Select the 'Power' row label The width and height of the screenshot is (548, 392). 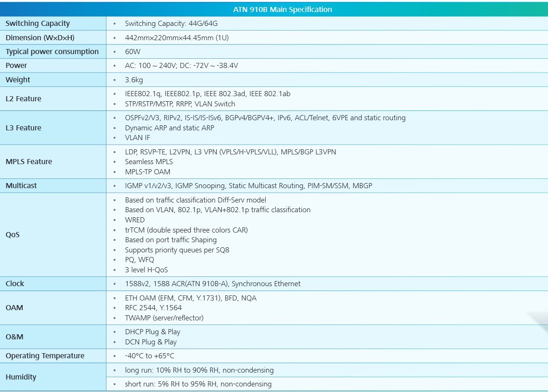[x=16, y=66]
